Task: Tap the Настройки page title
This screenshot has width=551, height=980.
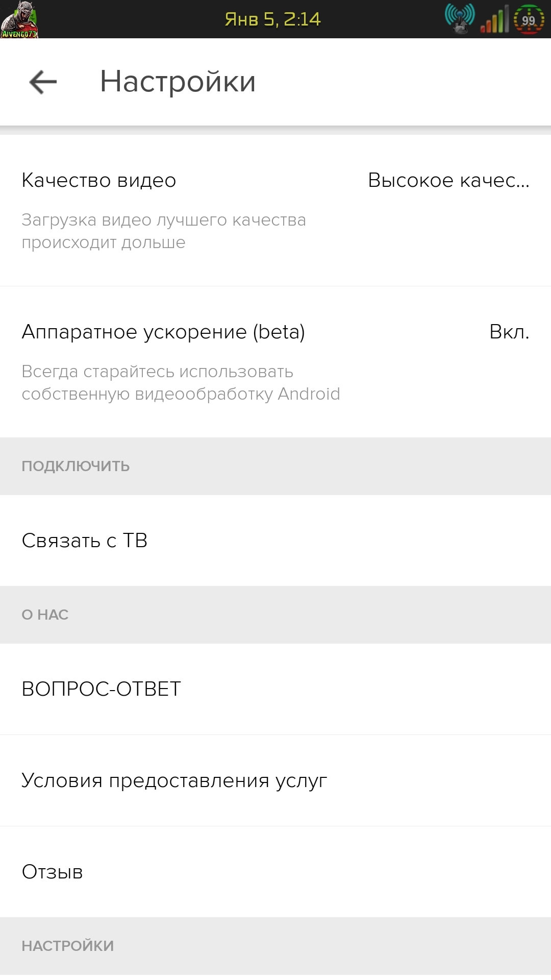Action: pyautogui.click(x=178, y=82)
